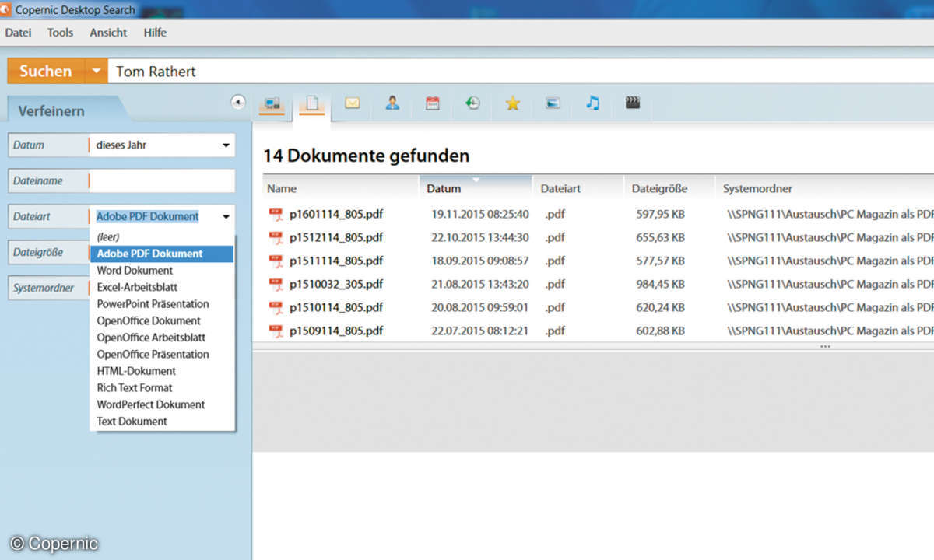Click the Dateiname filter input field
This screenshot has height=560, width=934.
click(x=162, y=180)
